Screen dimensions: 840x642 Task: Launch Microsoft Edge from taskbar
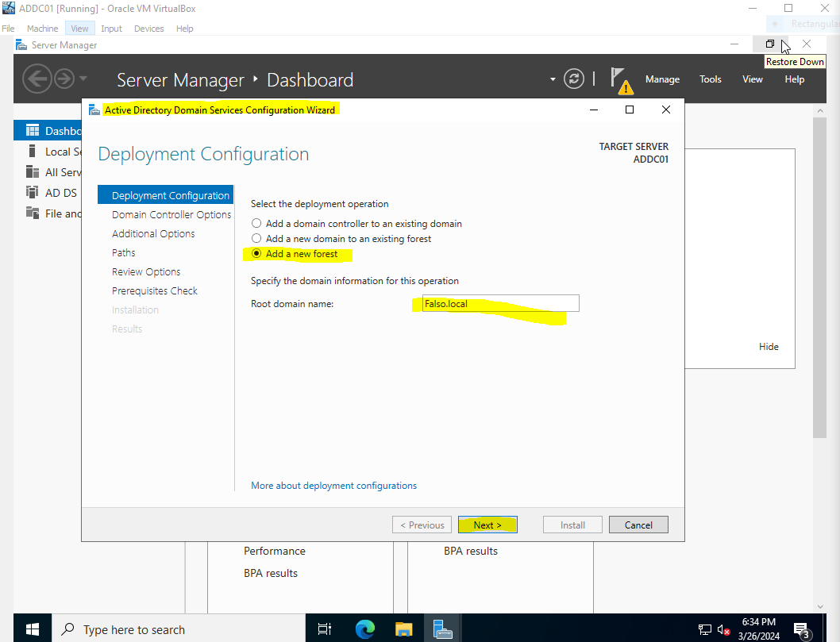pyautogui.click(x=365, y=629)
